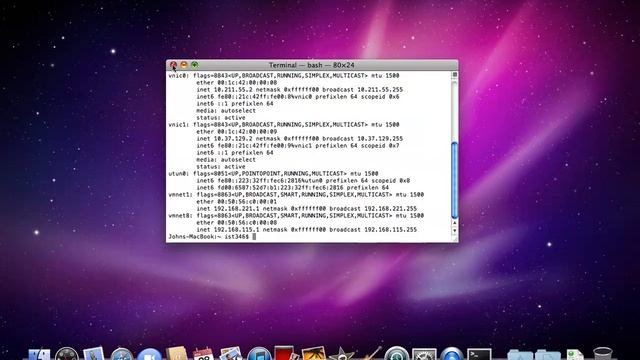Click the 'ether 00:1c:42:00:00:09' line
This screenshot has height=360, width=640.
pos(236,131)
